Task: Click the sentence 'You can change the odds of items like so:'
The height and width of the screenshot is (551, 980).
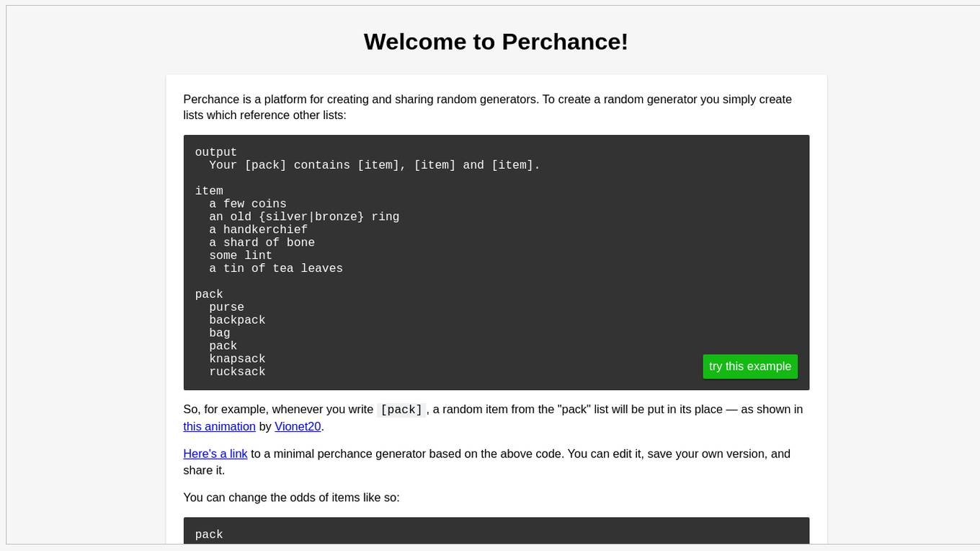Action: point(291,498)
